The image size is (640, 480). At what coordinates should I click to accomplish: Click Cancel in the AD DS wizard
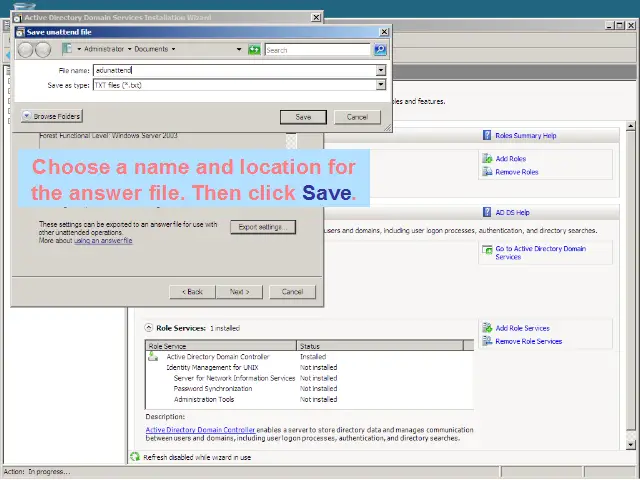(292, 292)
